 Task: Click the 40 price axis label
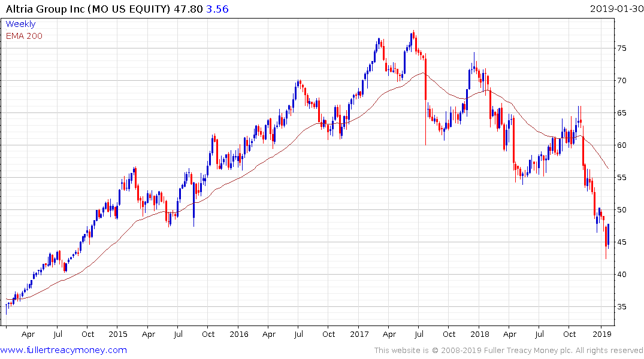pyautogui.click(x=621, y=275)
